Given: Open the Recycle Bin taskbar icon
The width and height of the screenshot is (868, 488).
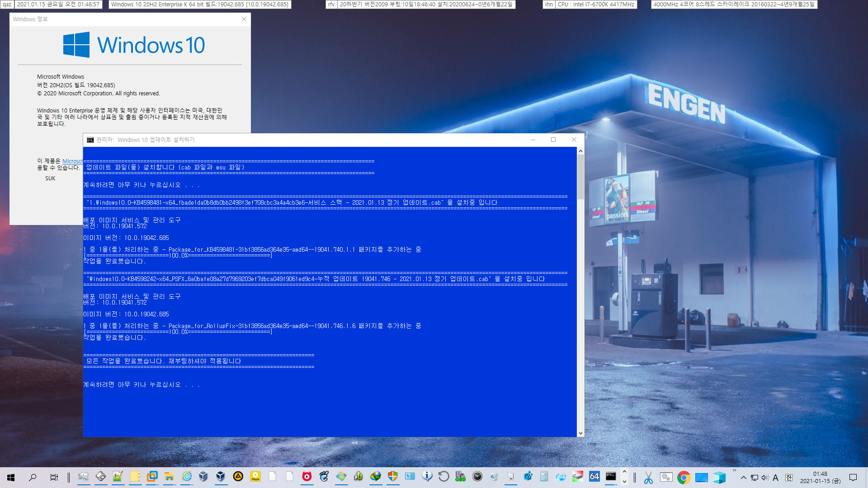Looking at the screenshot, I should pyautogui.click(x=494, y=477).
